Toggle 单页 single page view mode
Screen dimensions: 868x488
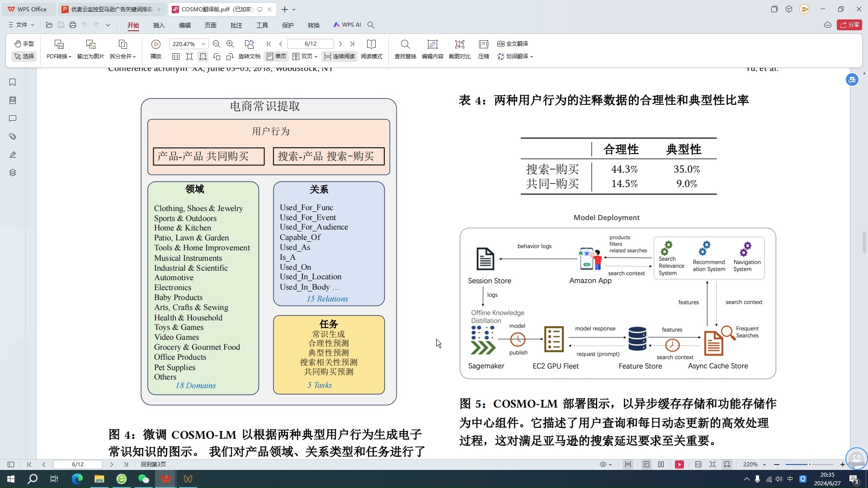point(276,56)
